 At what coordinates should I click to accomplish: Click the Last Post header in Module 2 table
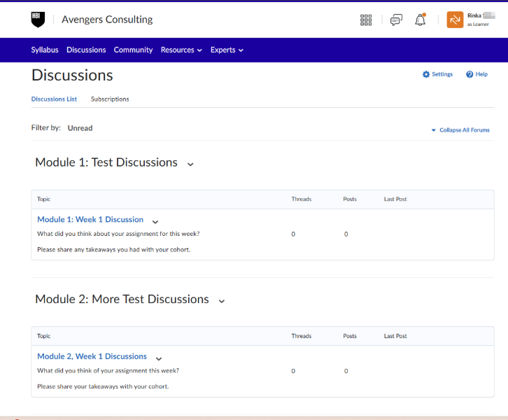(x=395, y=336)
